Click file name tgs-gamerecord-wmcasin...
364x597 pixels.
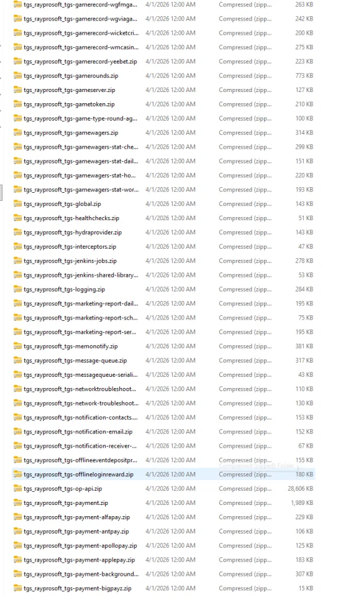[x=81, y=47]
